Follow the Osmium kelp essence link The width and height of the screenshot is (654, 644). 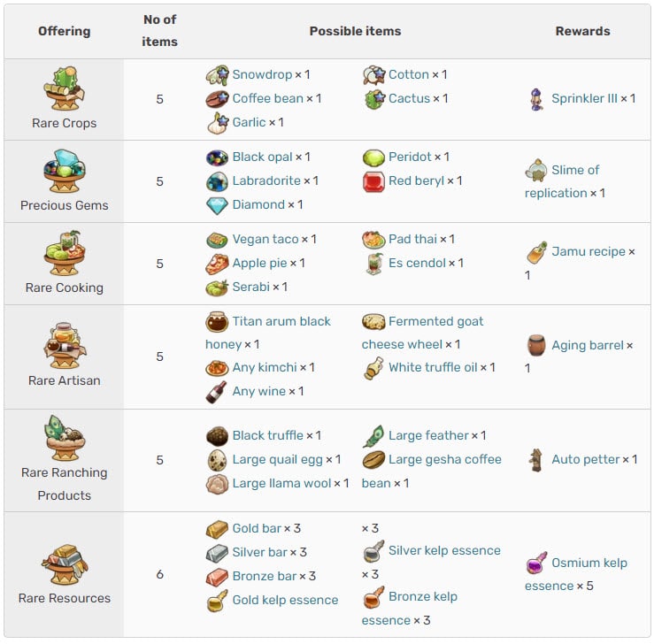coord(575,574)
